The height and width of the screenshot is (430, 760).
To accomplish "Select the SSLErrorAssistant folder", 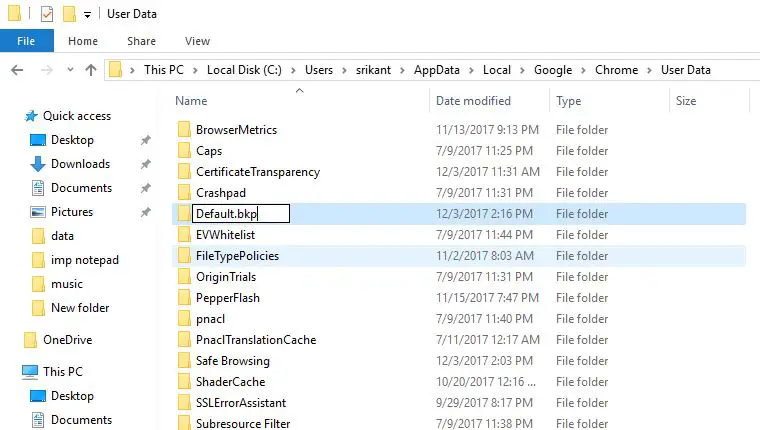I will (x=241, y=403).
